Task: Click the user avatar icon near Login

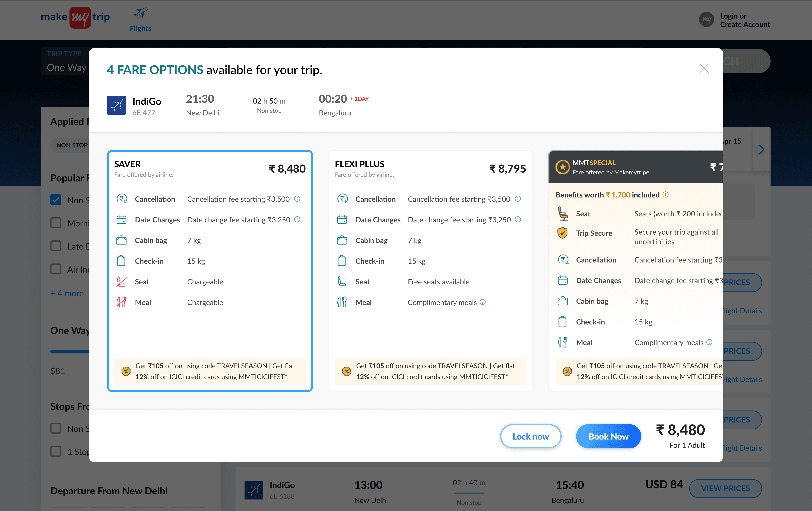Action: pyautogui.click(x=706, y=20)
